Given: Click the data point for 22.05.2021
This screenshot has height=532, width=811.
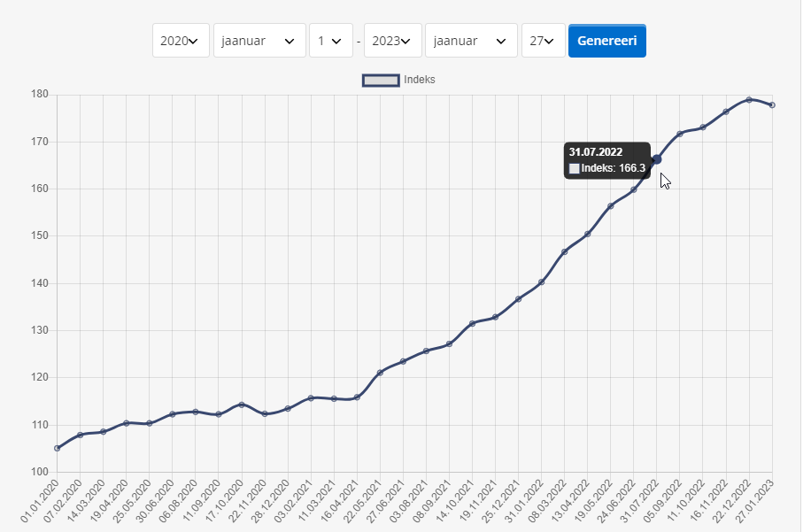Looking at the screenshot, I should [380, 373].
